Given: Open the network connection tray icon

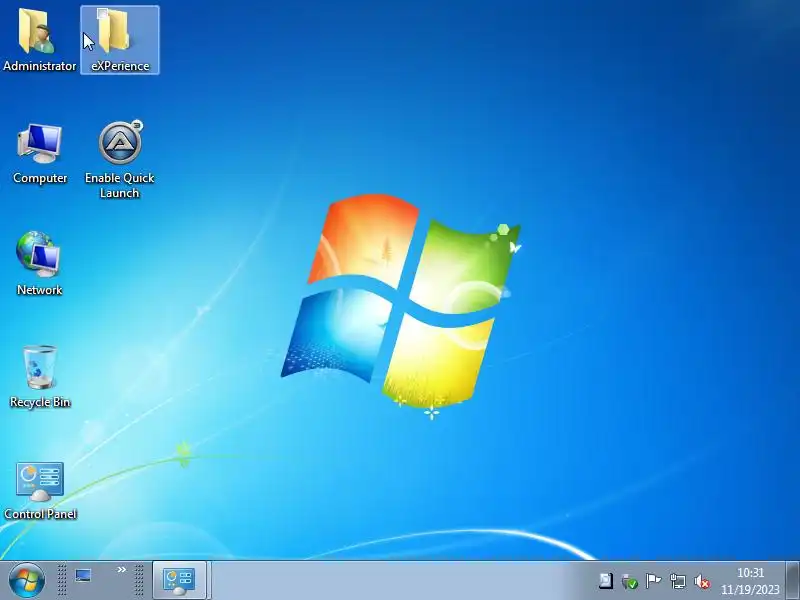Looking at the screenshot, I should [x=678, y=581].
